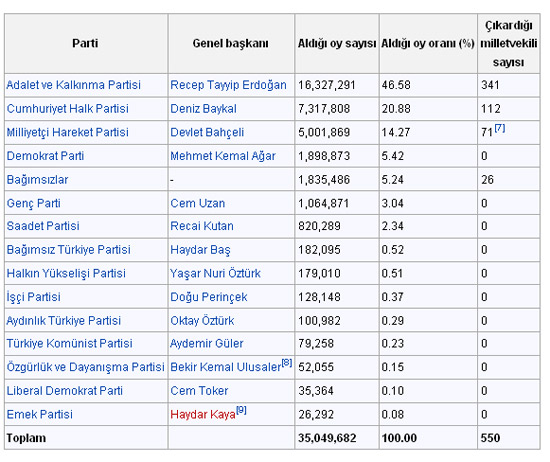Open footnote 7 next to 71
This screenshot has width=550, height=462.
(500, 128)
